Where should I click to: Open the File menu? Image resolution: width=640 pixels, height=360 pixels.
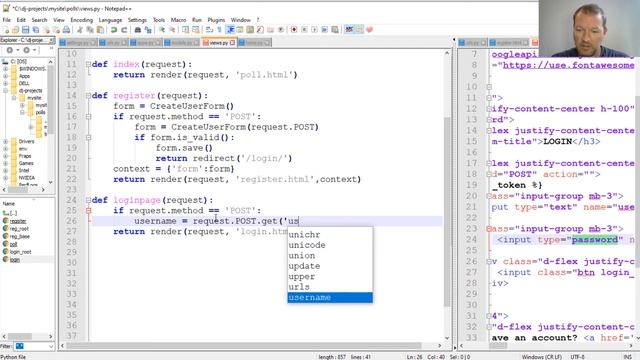(7, 20)
